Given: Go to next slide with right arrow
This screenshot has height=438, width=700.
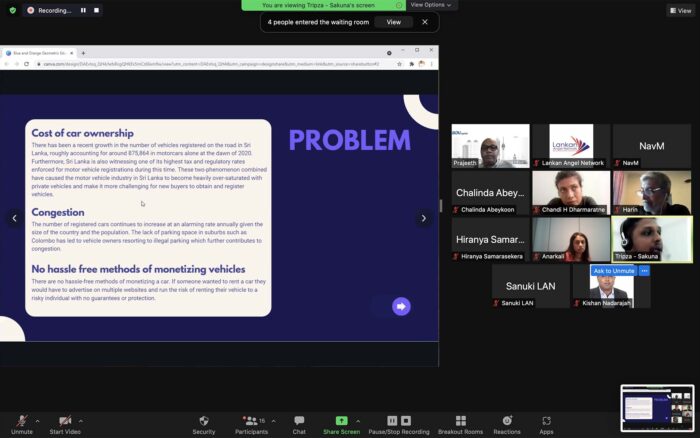Looking at the screenshot, I should coord(423,218).
